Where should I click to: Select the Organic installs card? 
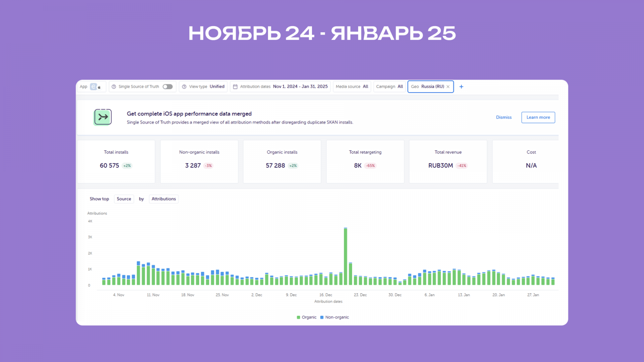[282, 162]
